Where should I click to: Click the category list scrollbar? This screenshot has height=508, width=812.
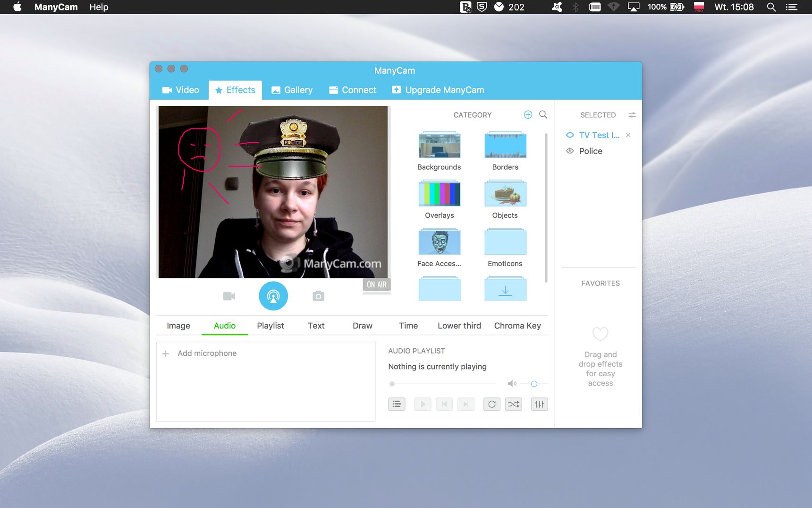(546, 208)
